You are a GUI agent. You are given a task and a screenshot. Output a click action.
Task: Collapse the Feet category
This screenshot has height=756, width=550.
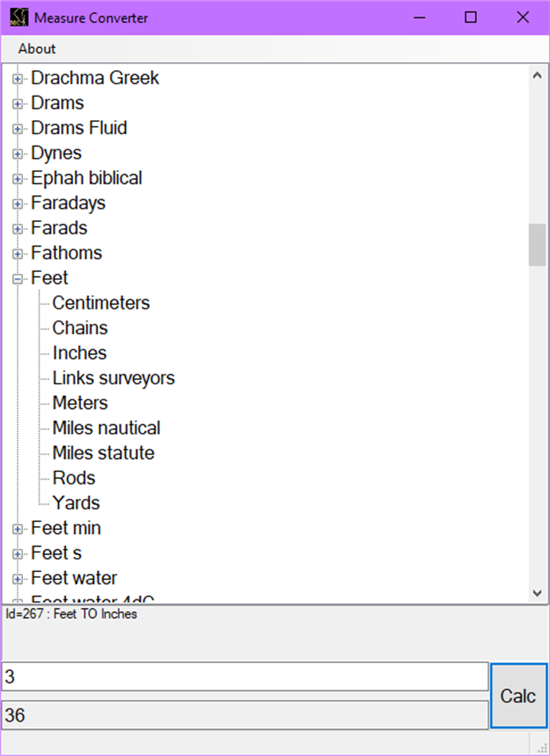[18, 278]
